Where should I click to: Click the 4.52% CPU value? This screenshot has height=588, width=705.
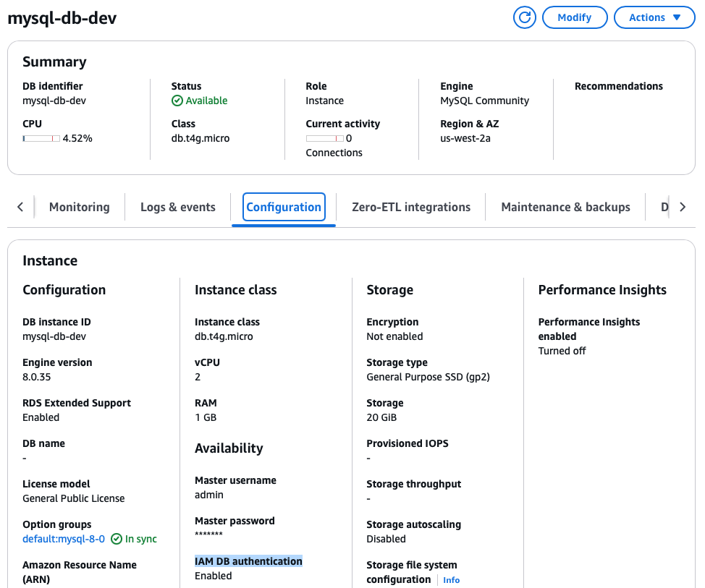(x=77, y=138)
